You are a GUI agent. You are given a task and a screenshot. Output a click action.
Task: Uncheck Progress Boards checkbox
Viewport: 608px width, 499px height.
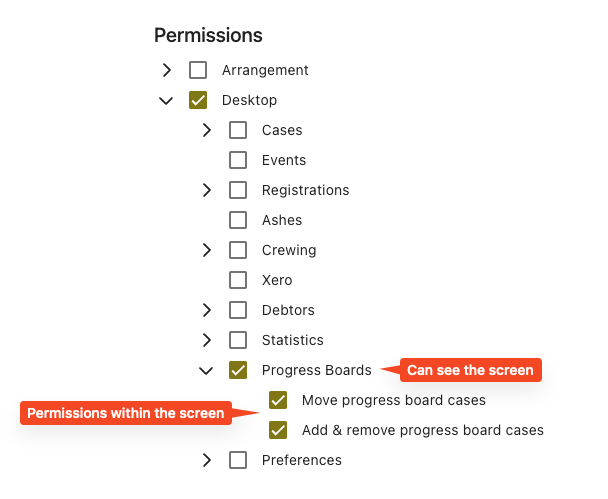tap(238, 370)
